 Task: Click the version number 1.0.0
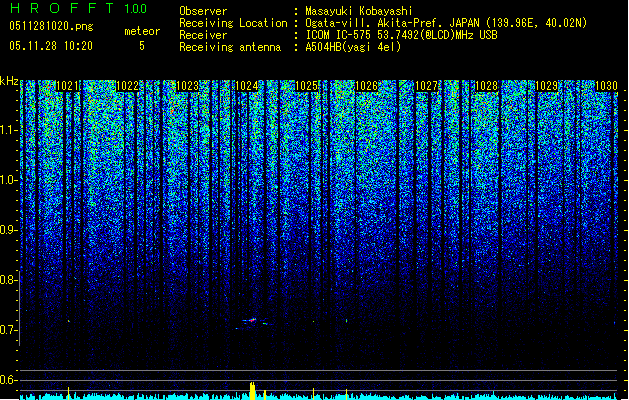[136, 9]
